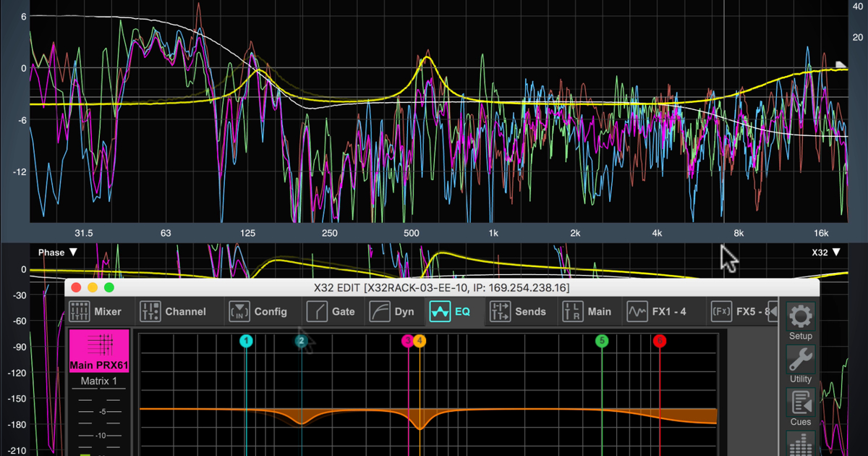
Task: Select EQ band 4 orange marker
Action: coord(420,340)
